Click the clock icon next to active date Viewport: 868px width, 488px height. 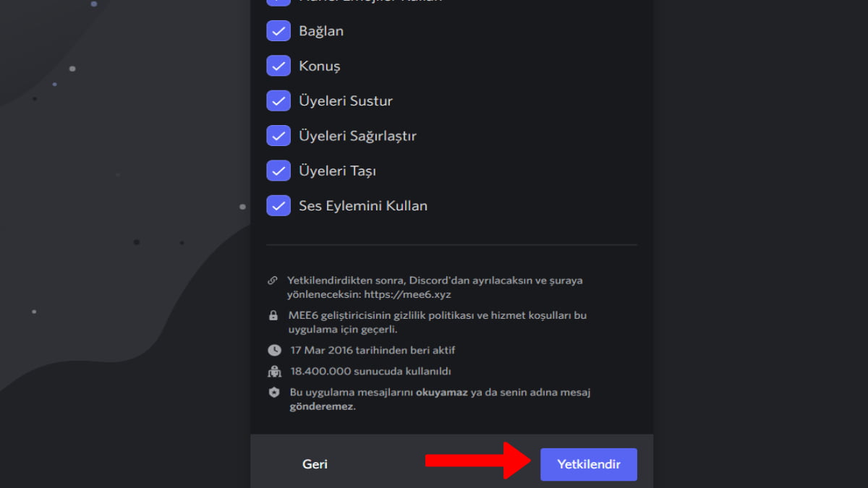[274, 351]
